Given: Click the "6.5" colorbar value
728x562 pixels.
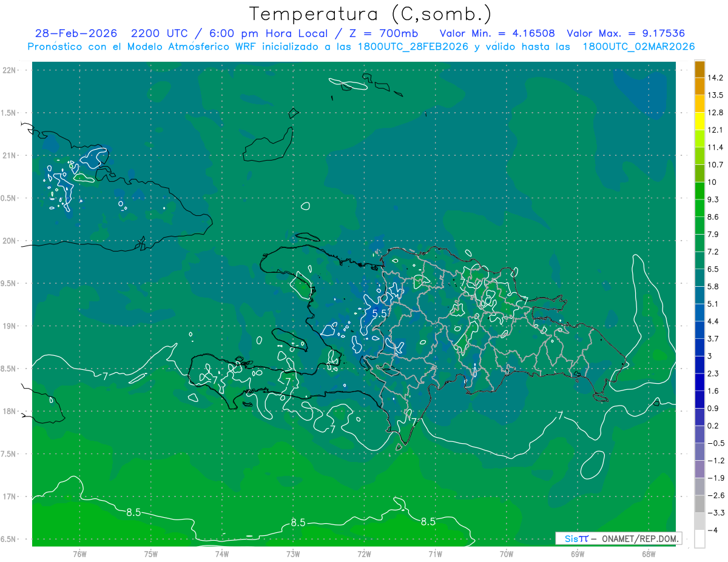Looking at the screenshot, I should 714,269.
